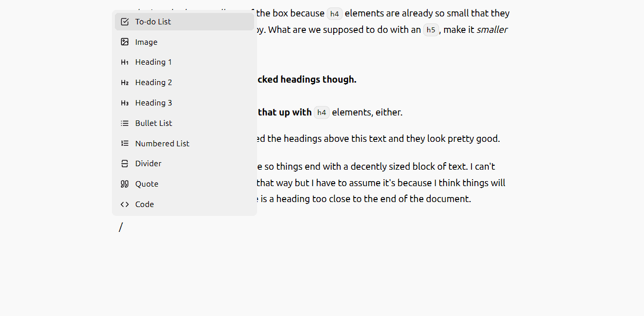
Task: Click the H2 heading icon
Action: (125, 83)
